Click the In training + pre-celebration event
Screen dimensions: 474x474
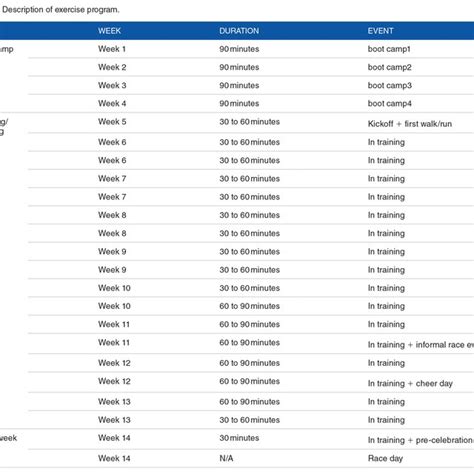pyautogui.click(x=421, y=440)
